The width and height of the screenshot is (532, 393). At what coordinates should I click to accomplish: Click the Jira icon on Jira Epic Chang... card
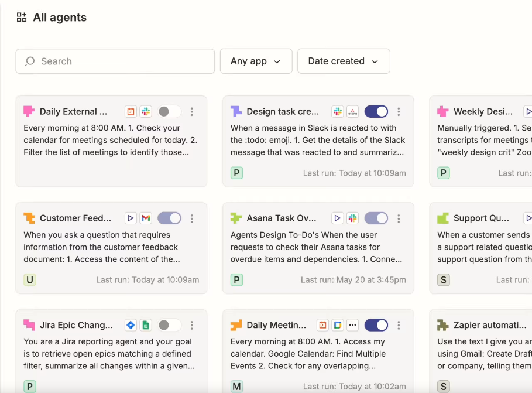pos(131,325)
